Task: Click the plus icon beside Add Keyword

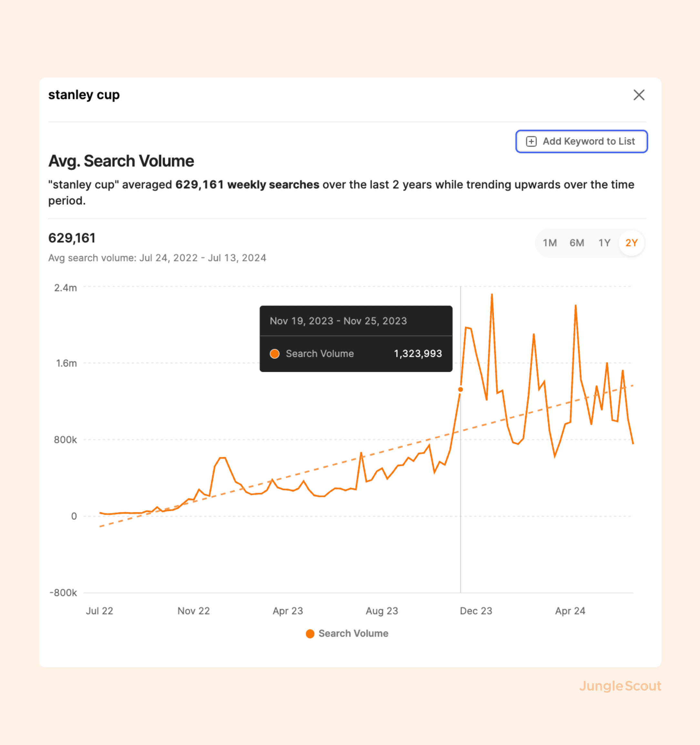Action: (x=531, y=141)
